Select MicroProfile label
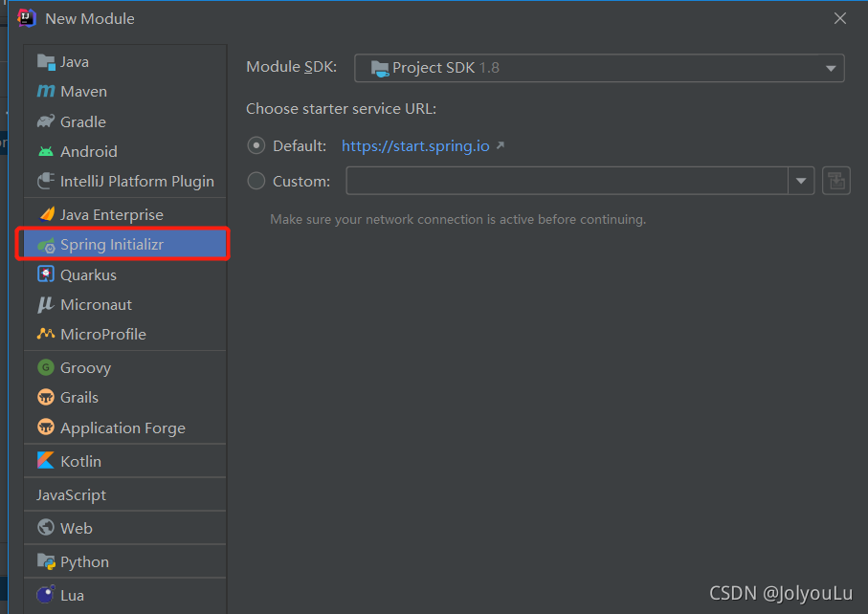868x614 pixels. click(103, 334)
